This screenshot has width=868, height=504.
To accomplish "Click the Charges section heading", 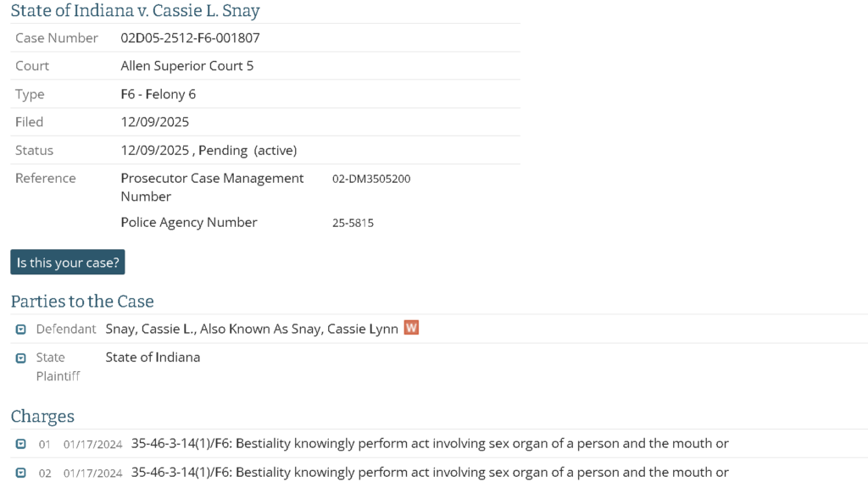I will pos(42,416).
